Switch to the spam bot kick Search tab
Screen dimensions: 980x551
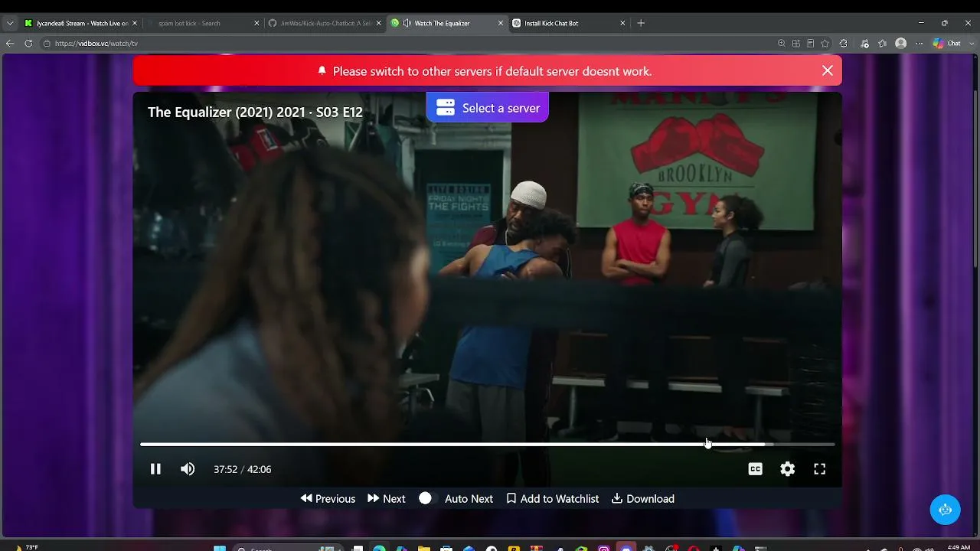coord(202,23)
